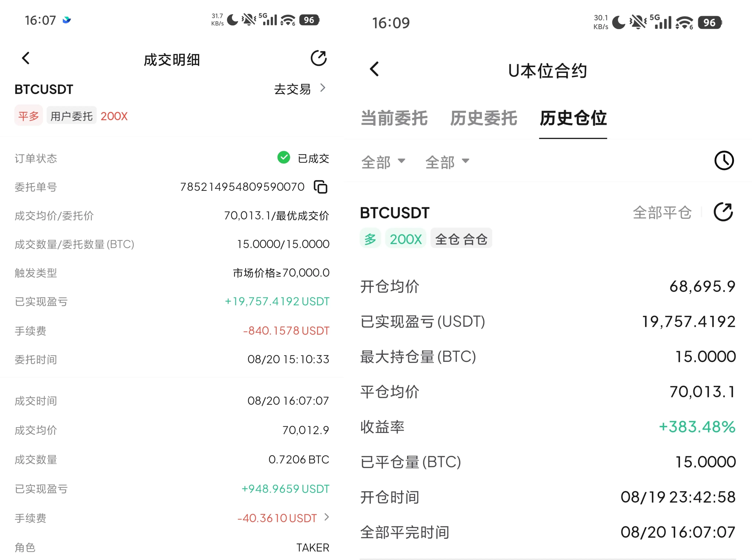Copy the order number with the copy icon

321,187
